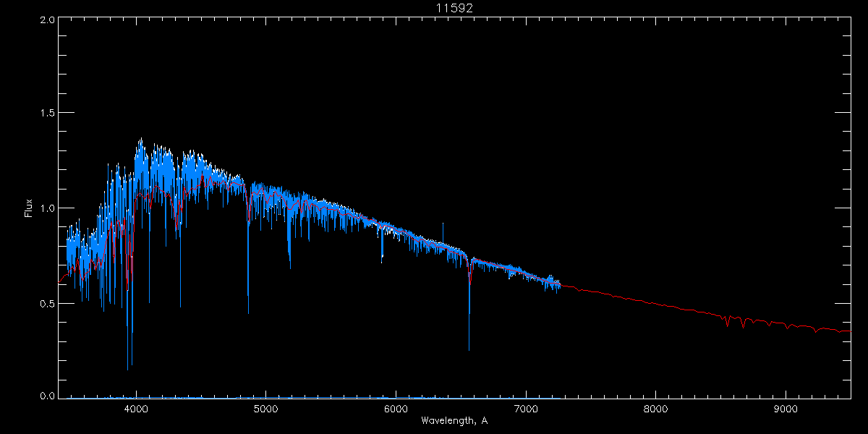Image resolution: width=868 pixels, height=434 pixels.
Task: Click the 4000 wavelength tick label
Action: (x=136, y=409)
